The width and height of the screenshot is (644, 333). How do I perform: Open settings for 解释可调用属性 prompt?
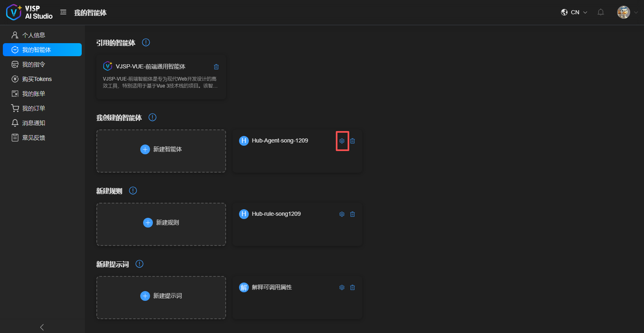click(x=342, y=287)
